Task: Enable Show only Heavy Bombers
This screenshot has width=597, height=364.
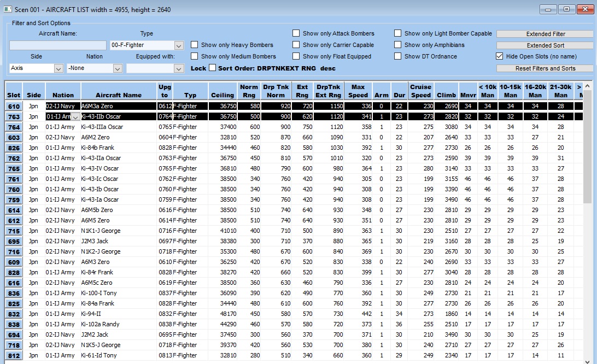Action: [194, 45]
